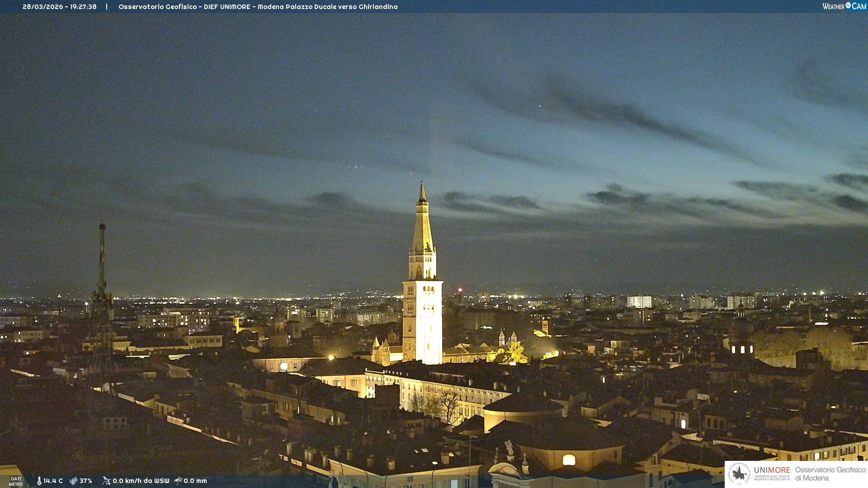
Task: Click the UNIMORE round seal emblem
Action: [739, 474]
